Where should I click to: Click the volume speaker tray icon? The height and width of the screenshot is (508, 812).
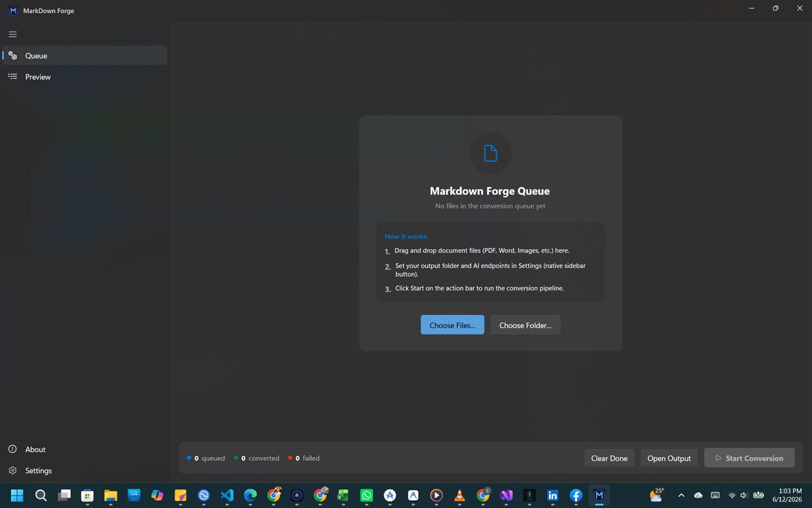744,495
